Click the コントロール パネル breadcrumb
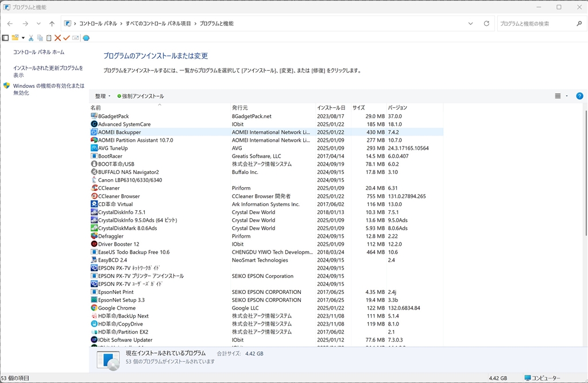 point(98,24)
